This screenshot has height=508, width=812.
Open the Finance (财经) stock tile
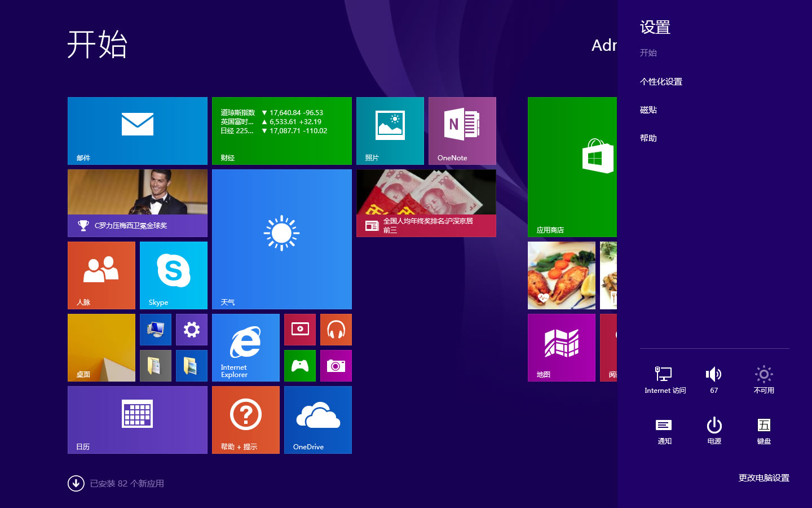[282, 131]
